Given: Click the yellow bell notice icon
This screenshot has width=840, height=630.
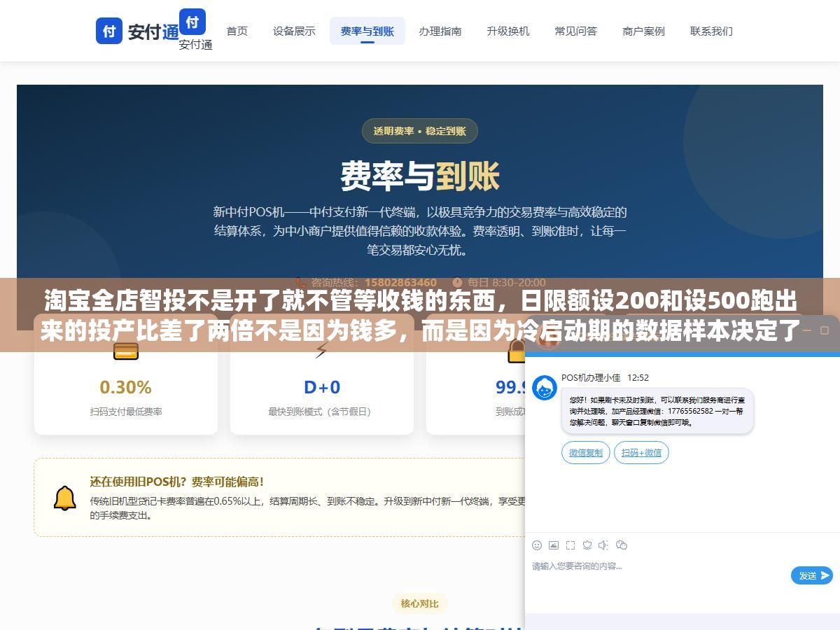Looking at the screenshot, I should point(65,498).
